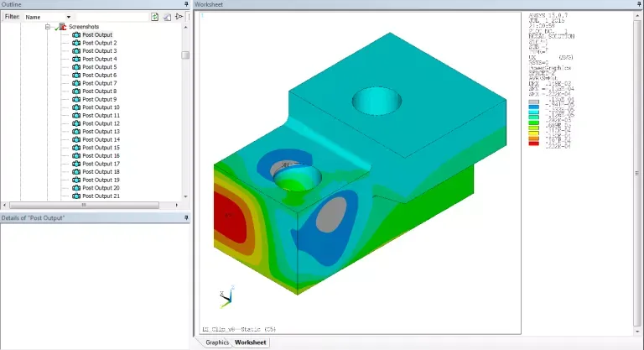Pin the Worksheet panel
Viewport: 644px width, 350px height.
coord(639,4)
